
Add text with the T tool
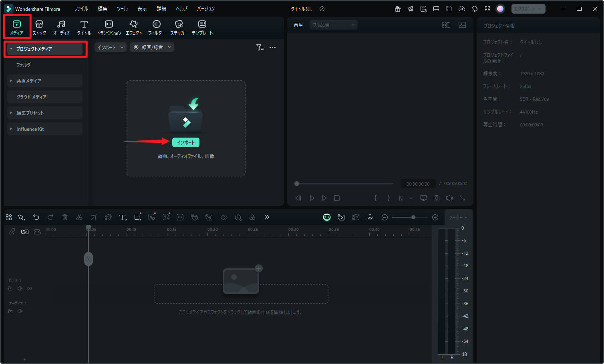point(123,217)
